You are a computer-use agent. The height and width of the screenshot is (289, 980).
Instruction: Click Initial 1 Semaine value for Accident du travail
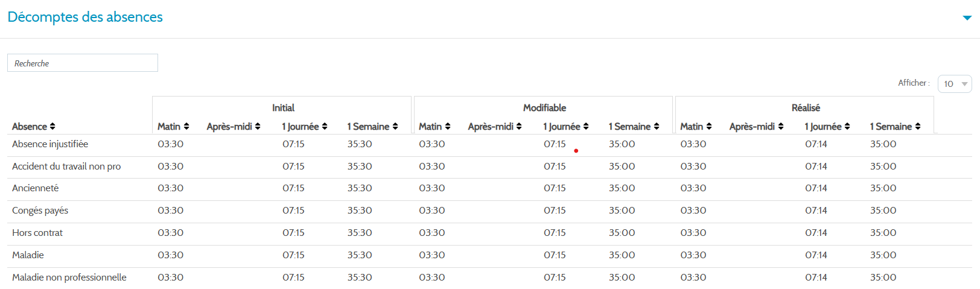point(360,167)
